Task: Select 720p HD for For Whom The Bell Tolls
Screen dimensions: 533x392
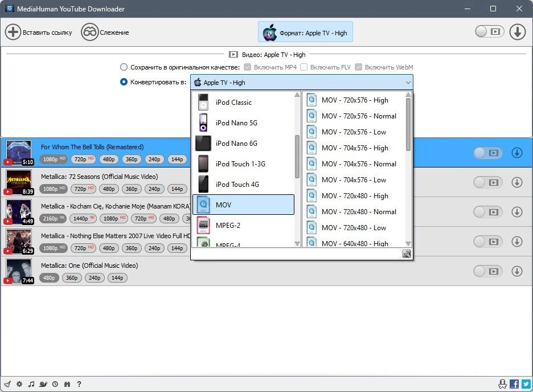Action: tap(84, 159)
